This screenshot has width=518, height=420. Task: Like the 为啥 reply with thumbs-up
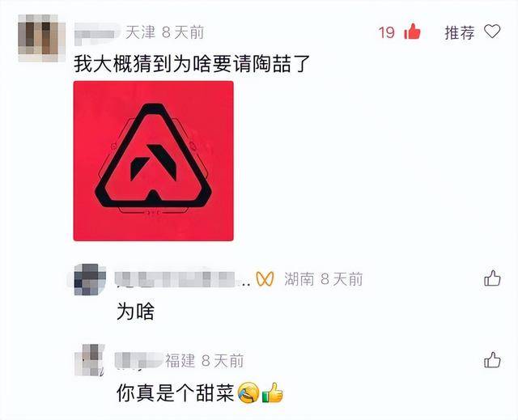point(492,278)
